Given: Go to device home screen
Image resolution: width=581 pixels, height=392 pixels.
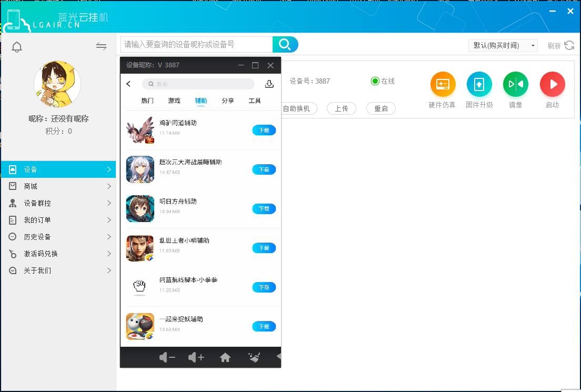Looking at the screenshot, I should pyautogui.click(x=225, y=357).
